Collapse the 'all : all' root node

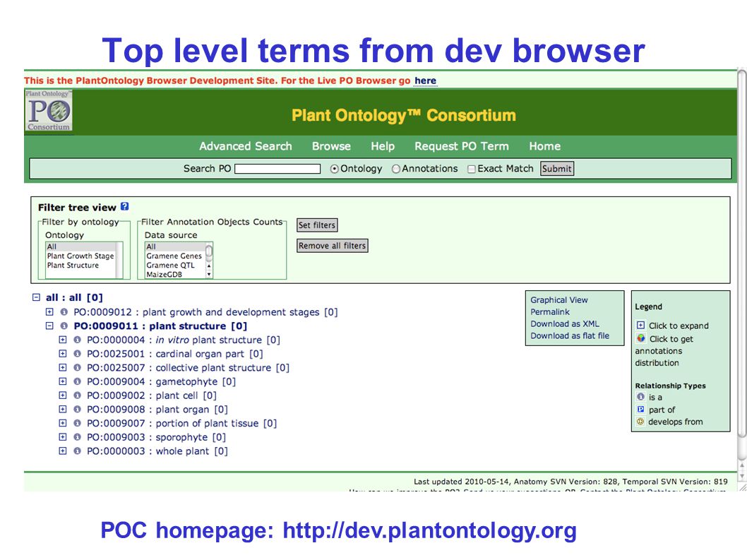click(36, 297)
